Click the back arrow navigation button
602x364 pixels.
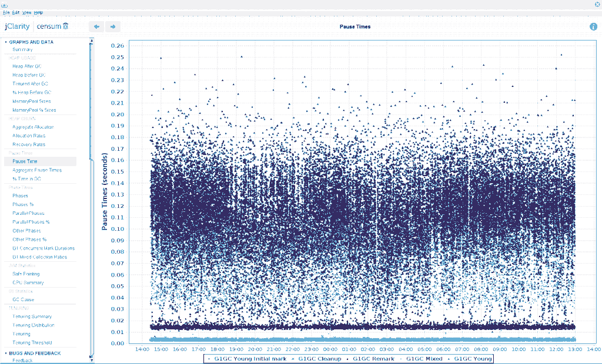(96, 26)
